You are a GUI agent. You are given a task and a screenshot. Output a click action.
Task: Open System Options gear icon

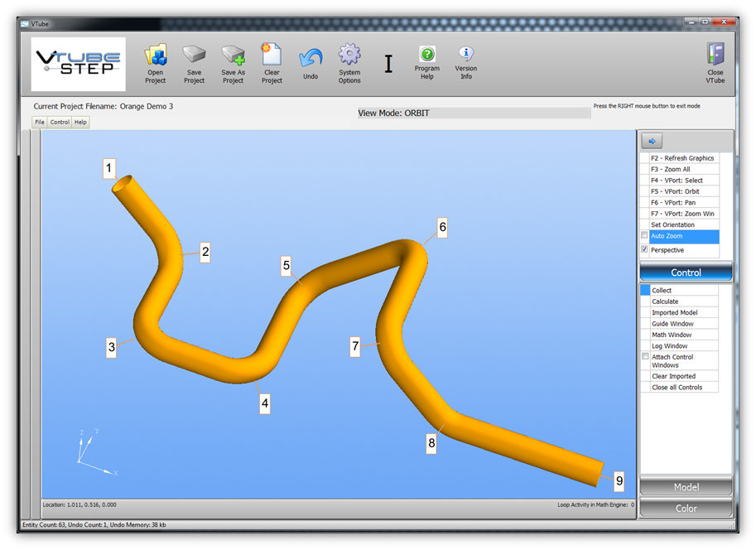(x=349, y=56)
